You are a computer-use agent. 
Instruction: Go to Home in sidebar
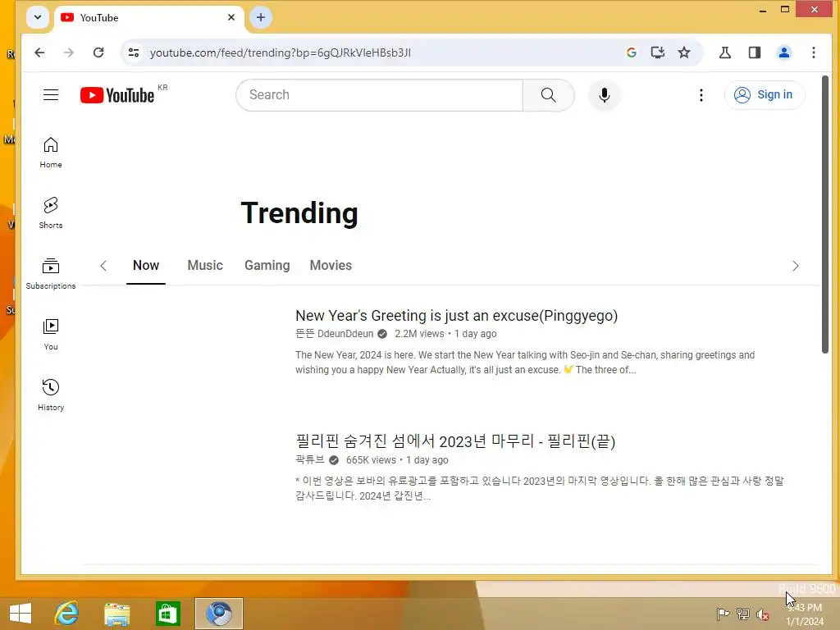coord(51,153)
